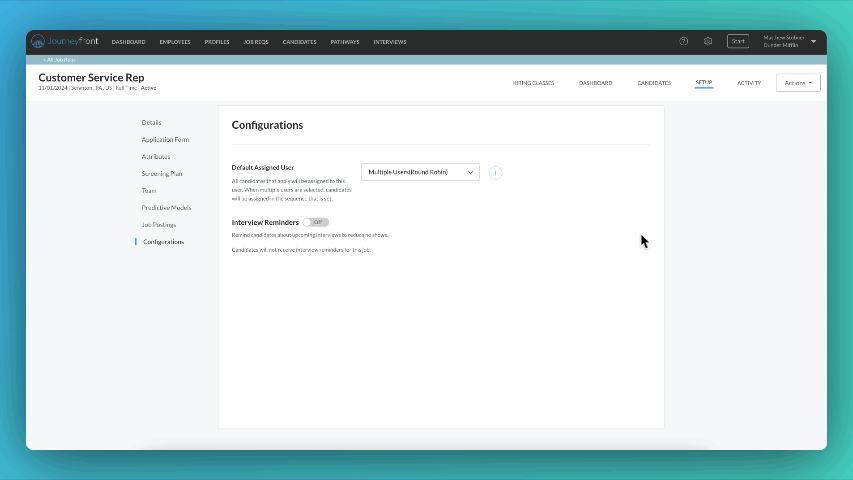Switch to the Hiring Classes tab

coord(533,83)
